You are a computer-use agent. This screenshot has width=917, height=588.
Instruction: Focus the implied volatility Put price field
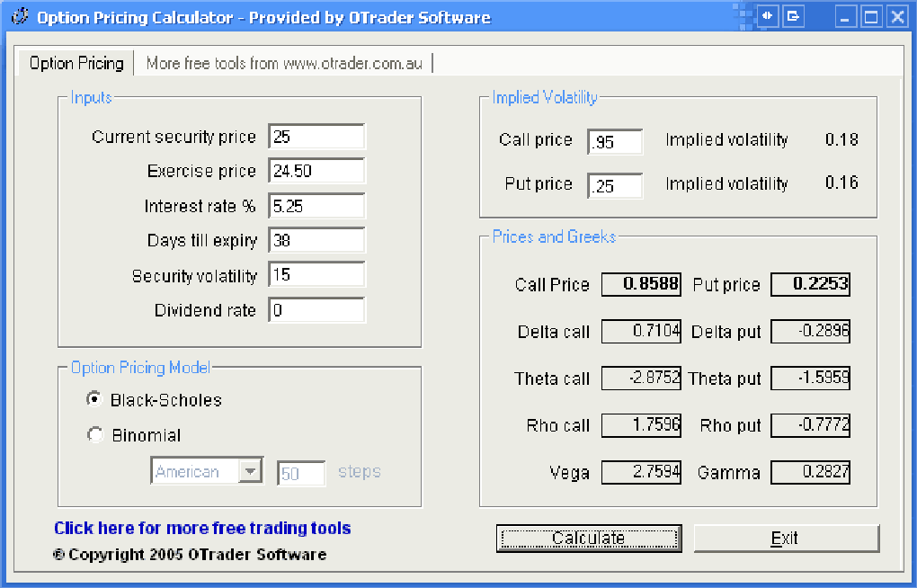click(615, 185)
